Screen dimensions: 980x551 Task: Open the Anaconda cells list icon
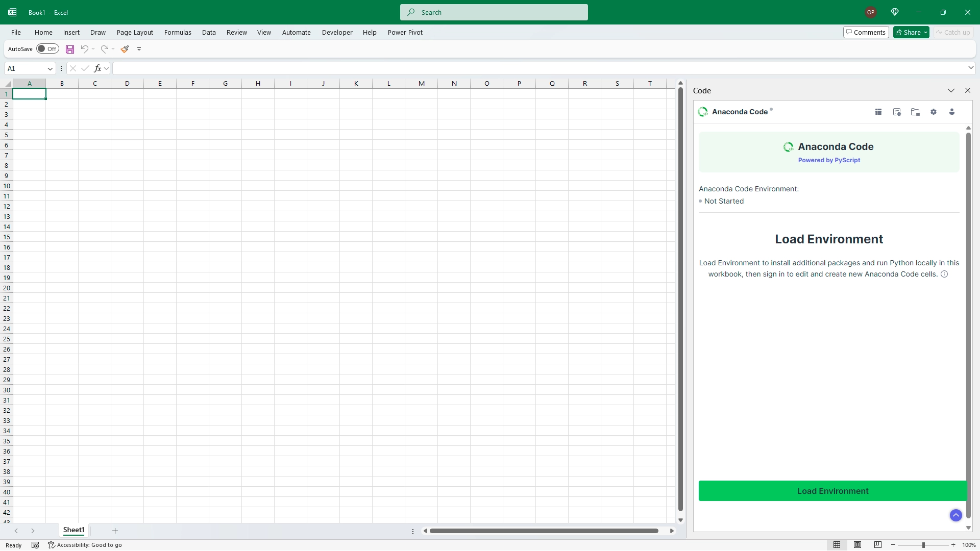tap(878, 112)
